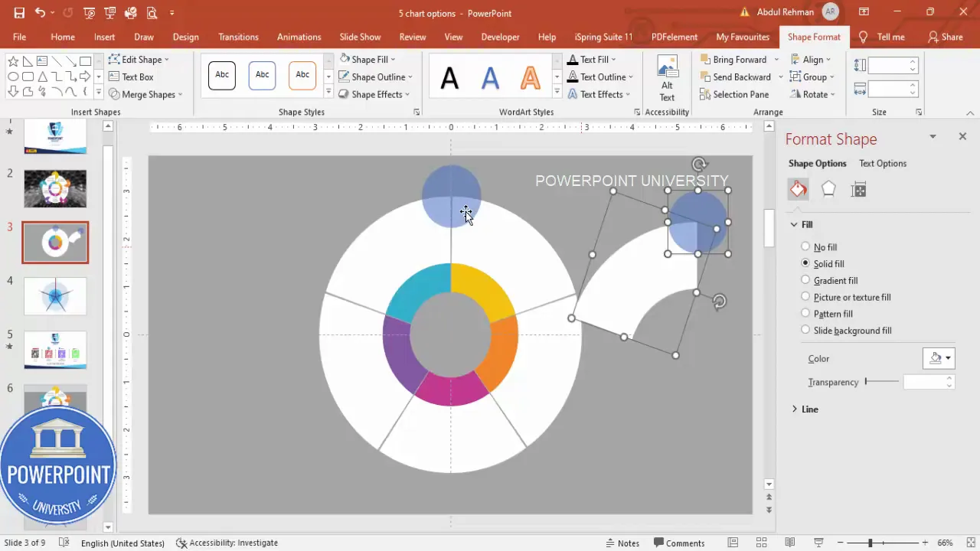Save the presentation from the quick access toolbar

[x=19, y=13]
